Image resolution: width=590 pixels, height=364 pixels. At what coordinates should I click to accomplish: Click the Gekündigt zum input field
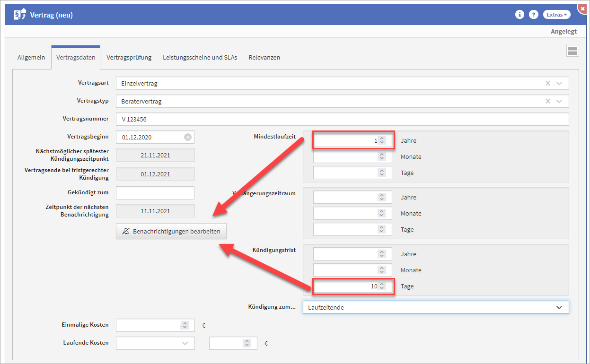tap(155, 193)
